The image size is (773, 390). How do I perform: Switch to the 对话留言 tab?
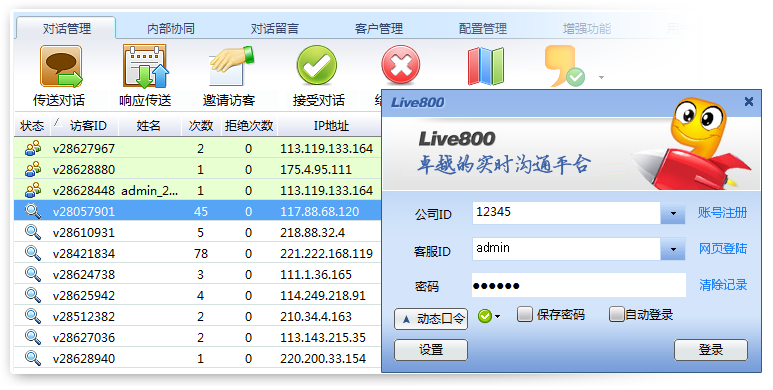point(275,29)
